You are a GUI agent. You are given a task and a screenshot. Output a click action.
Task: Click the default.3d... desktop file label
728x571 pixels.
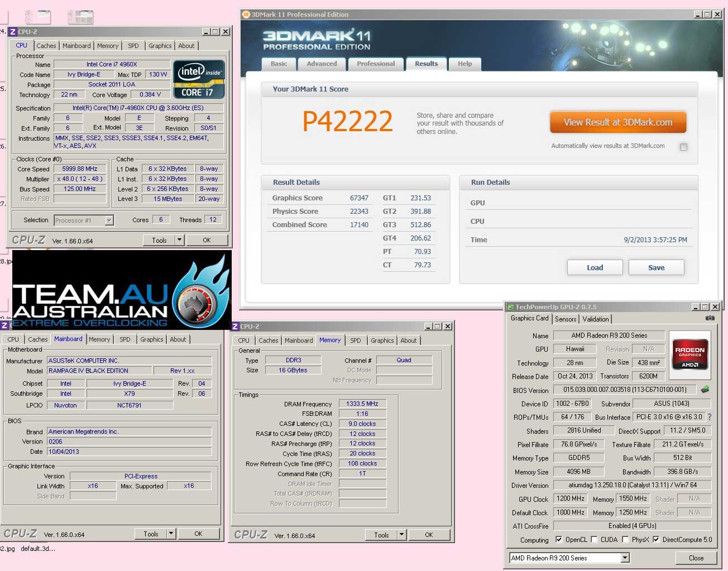tap(38, 549)
